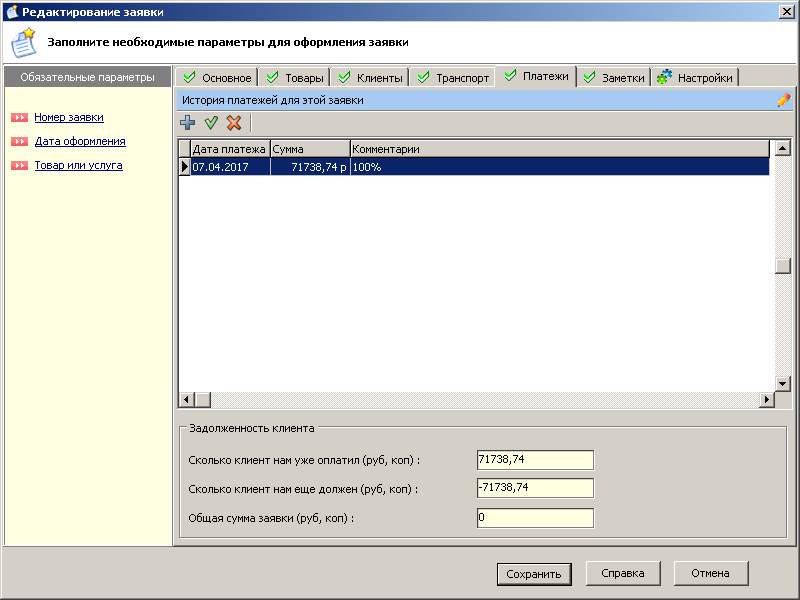Open the Настройки tab

coord(696,78)
